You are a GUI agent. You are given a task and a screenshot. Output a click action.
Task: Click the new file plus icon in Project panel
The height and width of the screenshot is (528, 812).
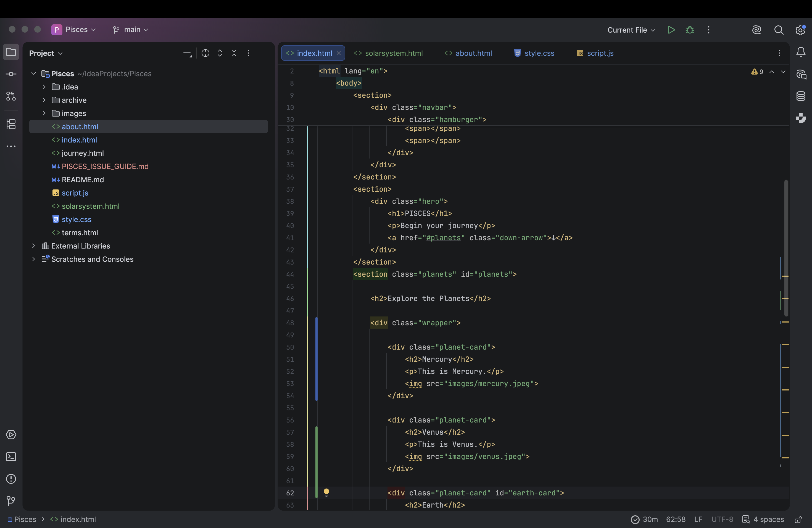point(187,53)
